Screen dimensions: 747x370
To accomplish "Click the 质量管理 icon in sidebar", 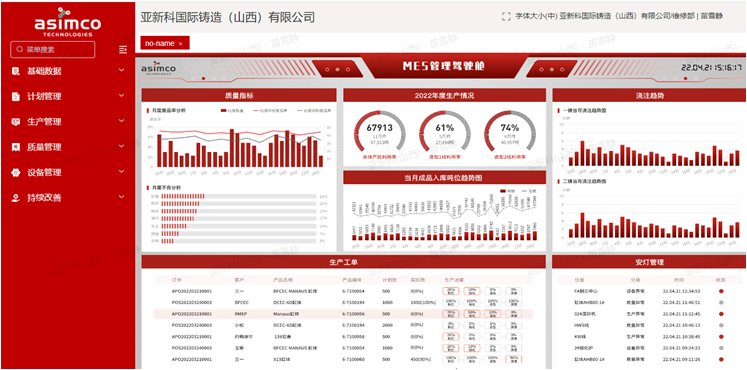I will click(16, 147).
